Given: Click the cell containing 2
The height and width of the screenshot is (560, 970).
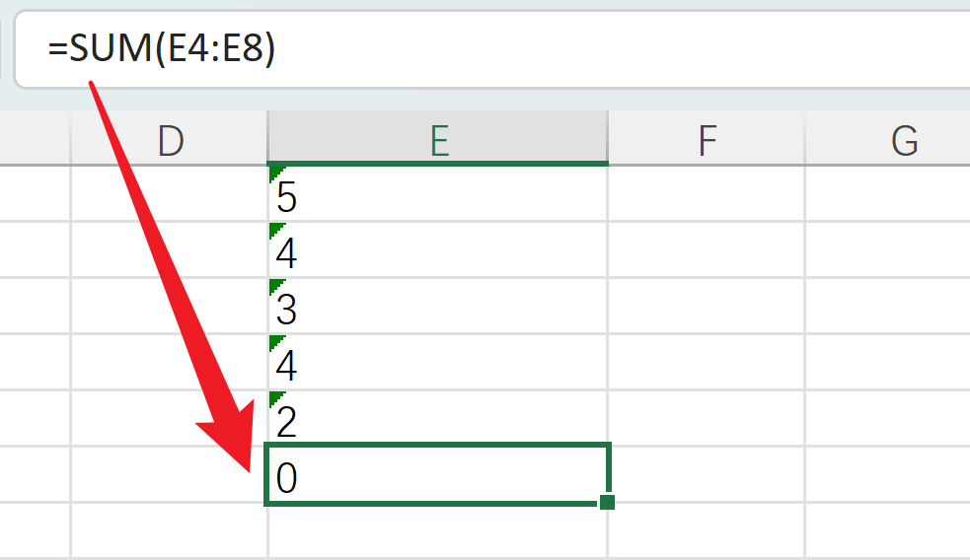Looking at the screenshot, I should pos(438,421).
